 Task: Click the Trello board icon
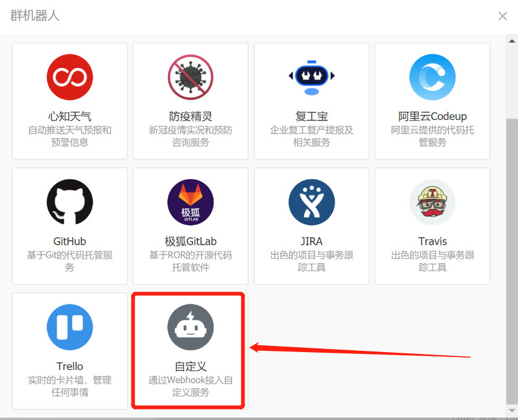click(70, 327)
